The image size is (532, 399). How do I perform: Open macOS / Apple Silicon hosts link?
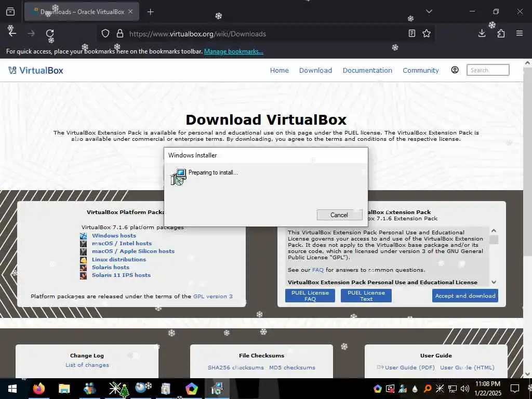pyautogui.click(x=134, y=251)
